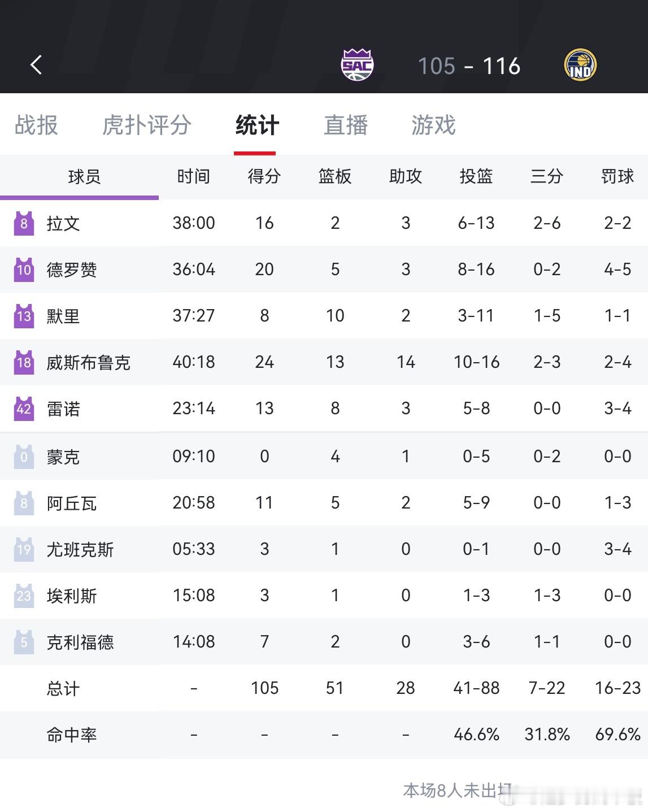Tap the back arrow icon

(36, 65)
